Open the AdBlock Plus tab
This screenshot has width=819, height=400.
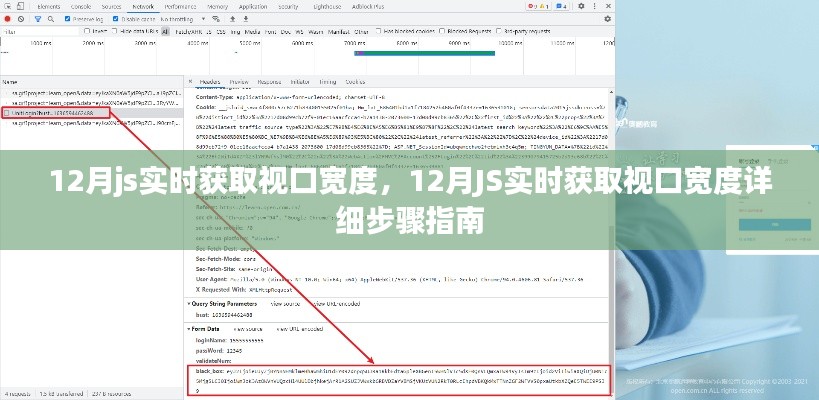point(368,6)
